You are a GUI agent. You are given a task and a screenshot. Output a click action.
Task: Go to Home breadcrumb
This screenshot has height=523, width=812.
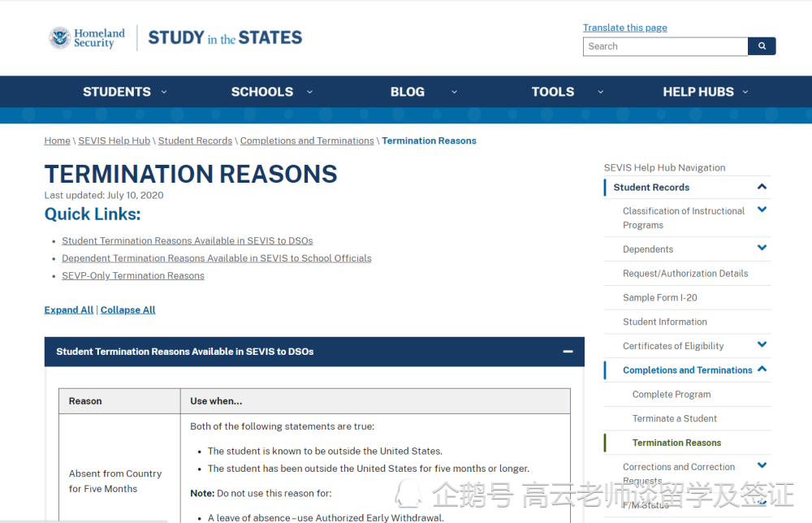57,140
